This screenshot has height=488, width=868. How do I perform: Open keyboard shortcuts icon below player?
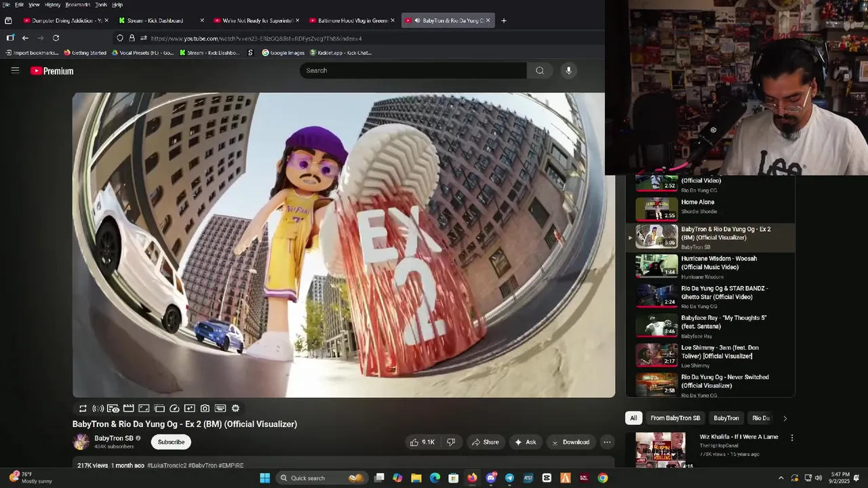220,409
